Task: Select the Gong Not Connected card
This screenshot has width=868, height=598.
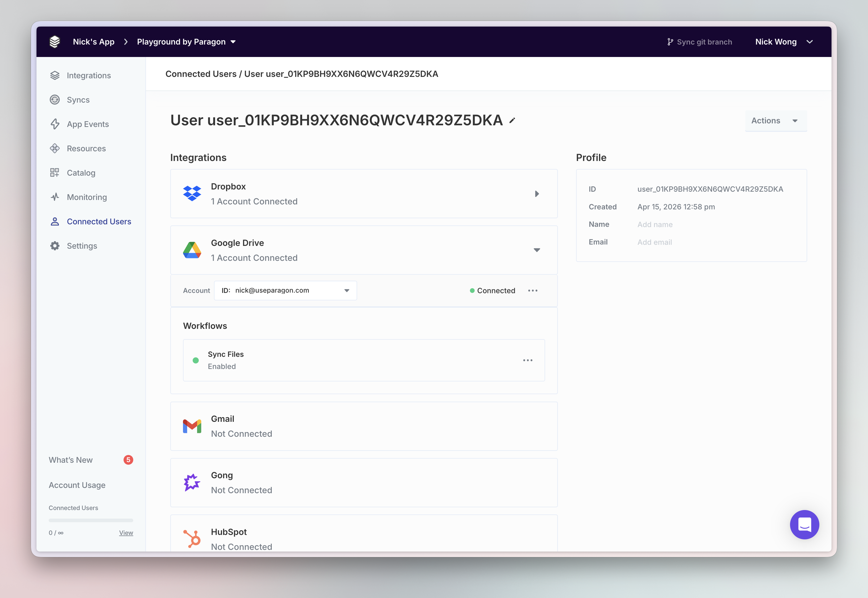Action: [364, 483]
